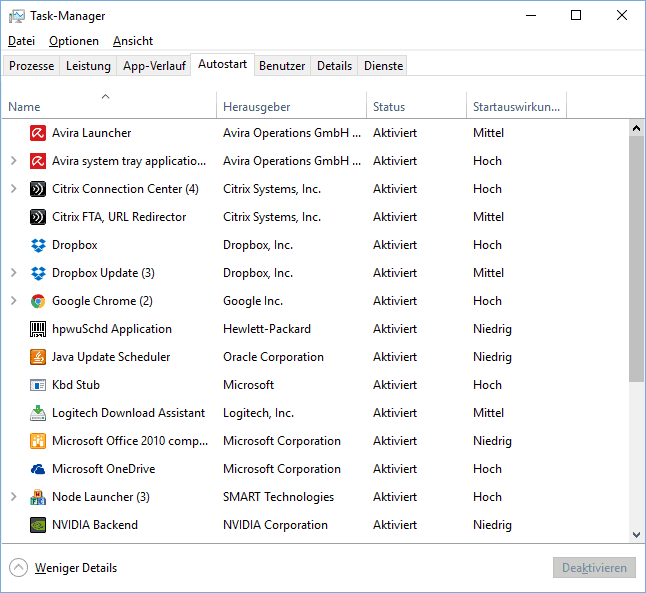This screenshot has height=593, width=646.
Task: Switch to the Prozesse tab
Action: [32, 66]
